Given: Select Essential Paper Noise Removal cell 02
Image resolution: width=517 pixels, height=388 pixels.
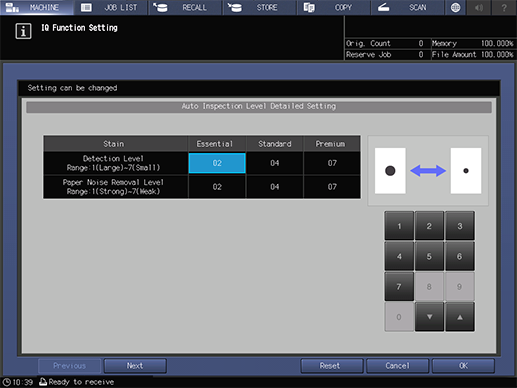Looking at the screenshot, I should tap(217, 187).
